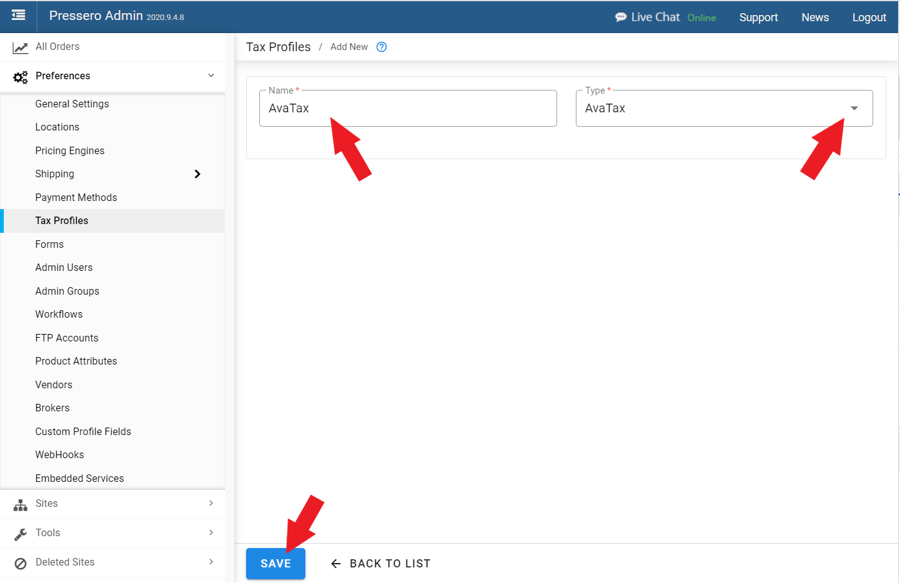Image resolution: width=900 pixels, height=588 pixels.
Task: Open Custom Profile Fields
Action: pyautogui.click(x=83, y=432)
